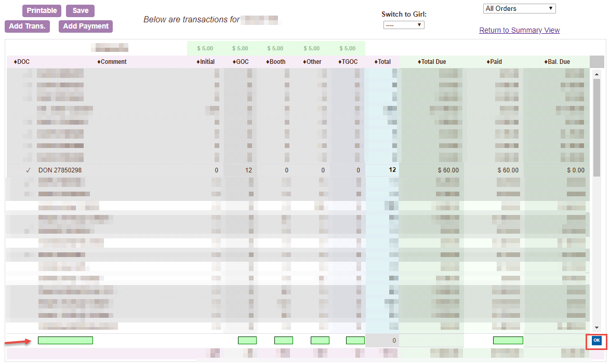Image resolution: width=610 pixels, height=364 pixels.
Task: Save the transaction list
Action: (x=80, y=10)
